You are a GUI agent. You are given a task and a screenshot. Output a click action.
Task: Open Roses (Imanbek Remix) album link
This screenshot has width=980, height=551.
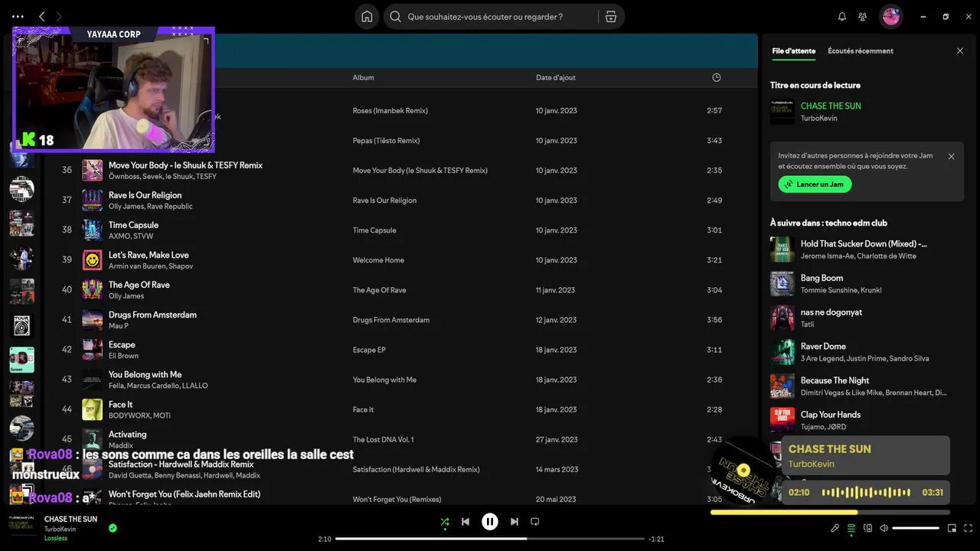[390, 111]
